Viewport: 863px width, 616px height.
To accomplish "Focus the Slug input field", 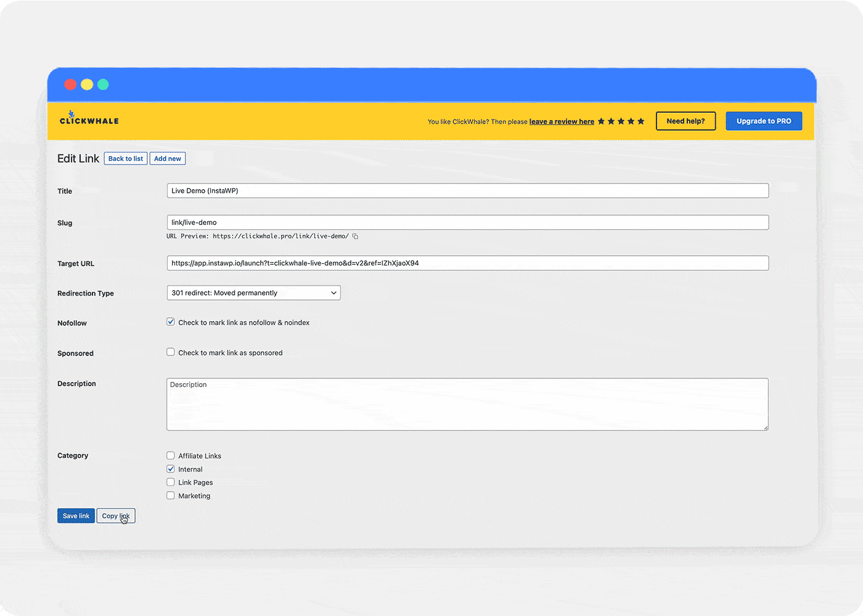I will coord(468,222).
